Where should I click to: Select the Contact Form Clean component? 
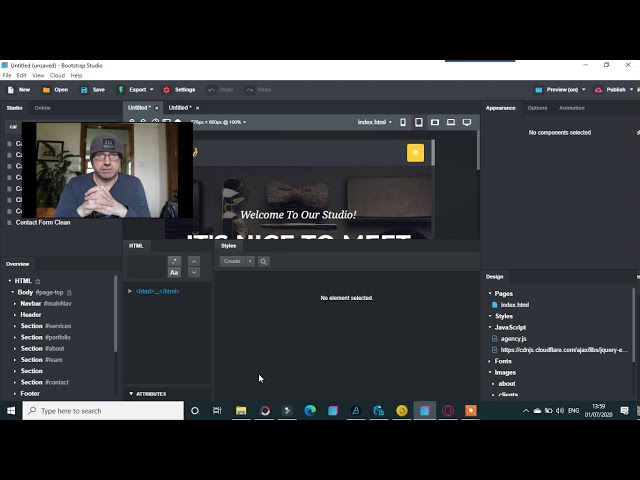coord(43,222)
